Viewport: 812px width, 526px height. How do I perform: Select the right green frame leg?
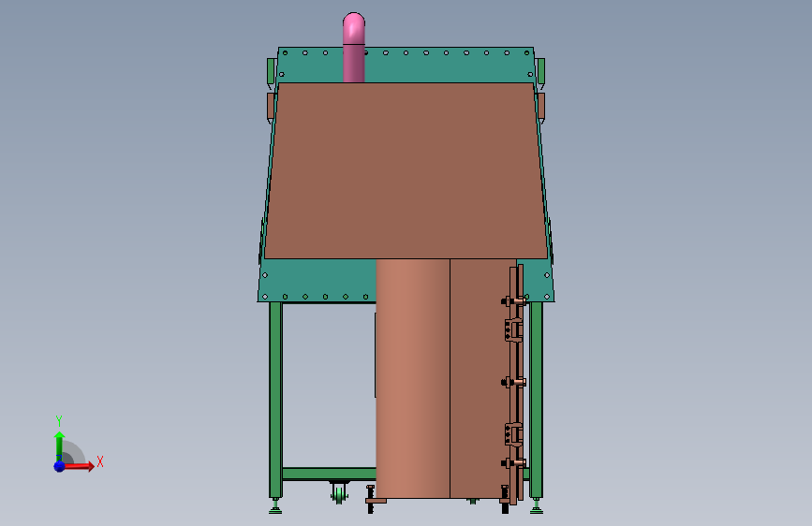point(536,400)
